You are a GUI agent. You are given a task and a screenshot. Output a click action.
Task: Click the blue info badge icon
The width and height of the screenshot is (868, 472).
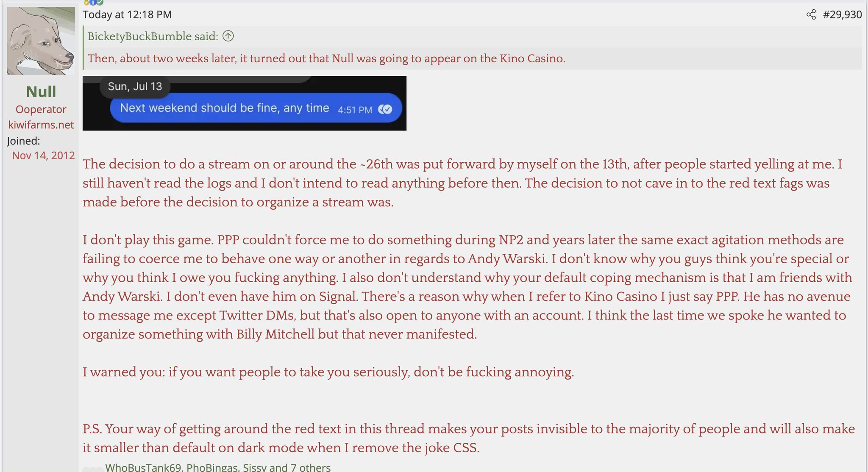93,3
